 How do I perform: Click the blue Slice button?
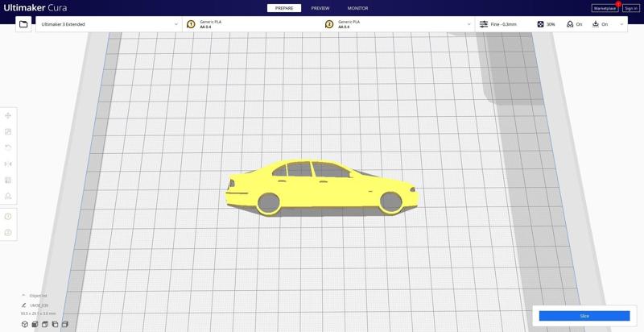tap(584, 316)
